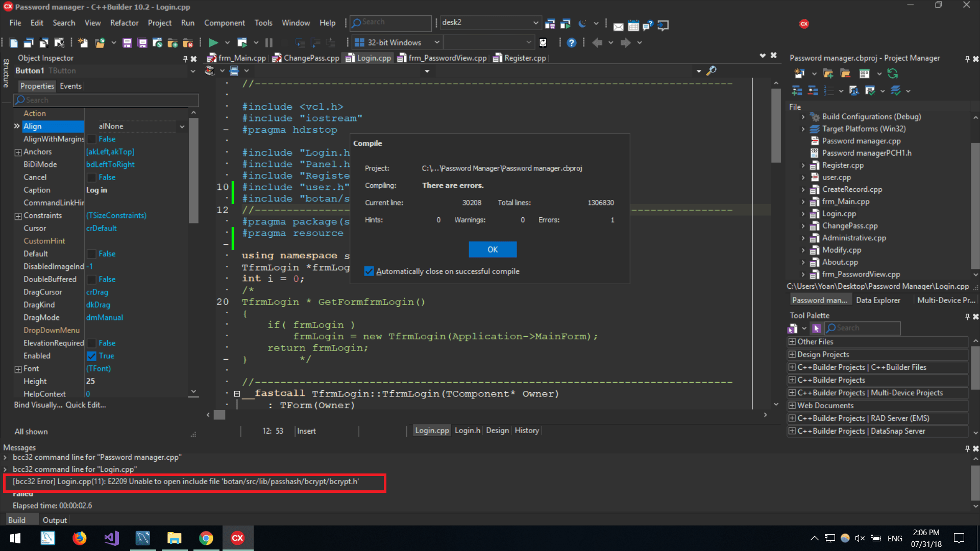
Task: Open the Align property dropdown showing alNone
Action: 182,126
